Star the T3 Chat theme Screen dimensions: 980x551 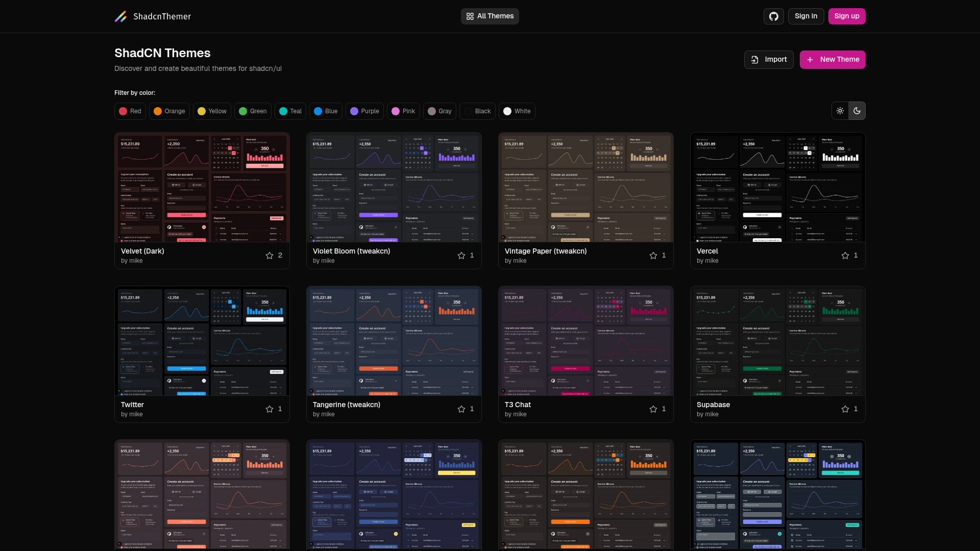coord(653,409)
